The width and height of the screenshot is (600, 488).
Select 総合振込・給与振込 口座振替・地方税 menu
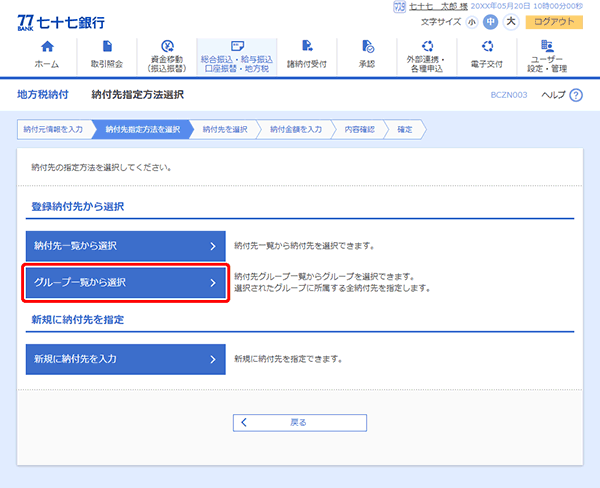click(x=236, y=56)
